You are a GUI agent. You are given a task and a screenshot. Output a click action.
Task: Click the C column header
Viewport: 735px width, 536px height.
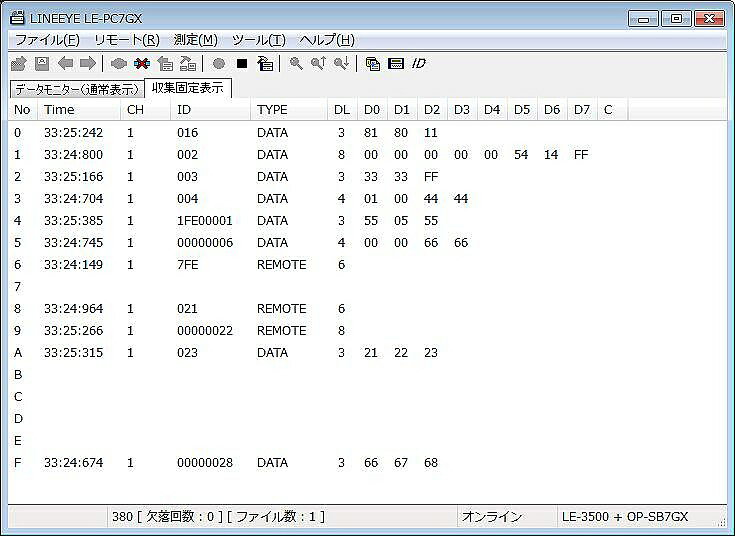click(x=612, y=110)
